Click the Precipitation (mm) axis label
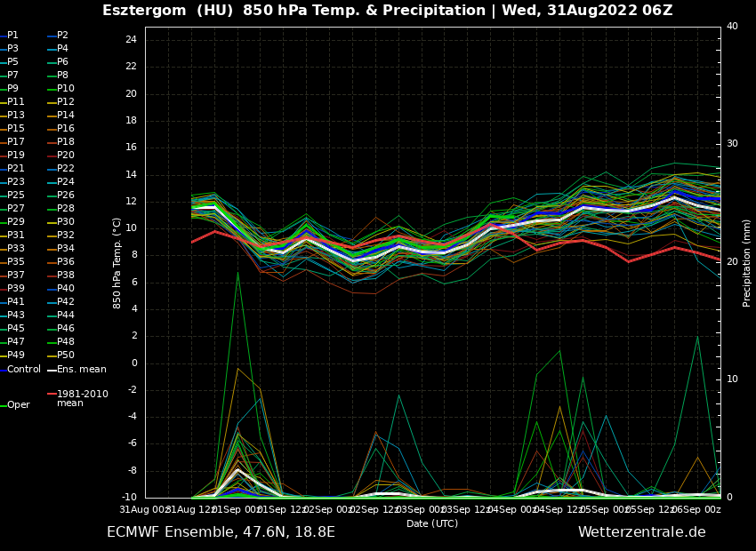The height and width of the screenshot is (551, 756). pos(747,262)
